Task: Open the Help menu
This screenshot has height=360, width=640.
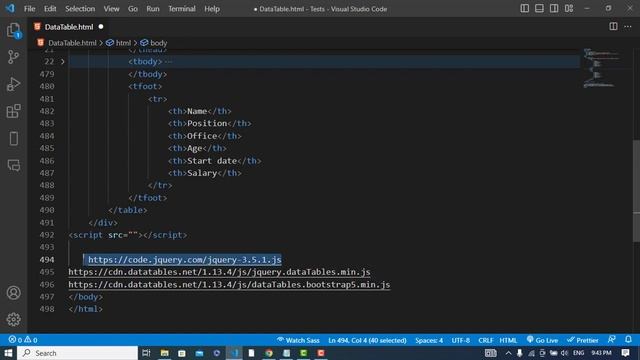Action: [x=212, y=9]
